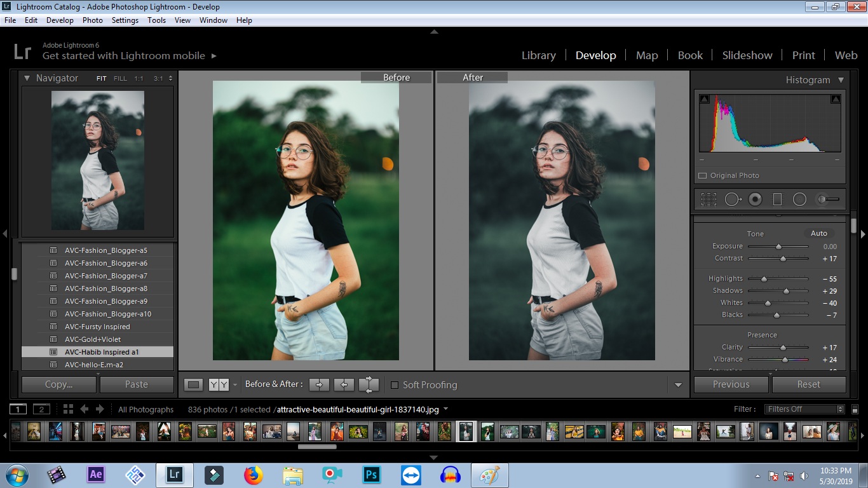
Task: Copy After settings to Before
Action: point(344,384)
